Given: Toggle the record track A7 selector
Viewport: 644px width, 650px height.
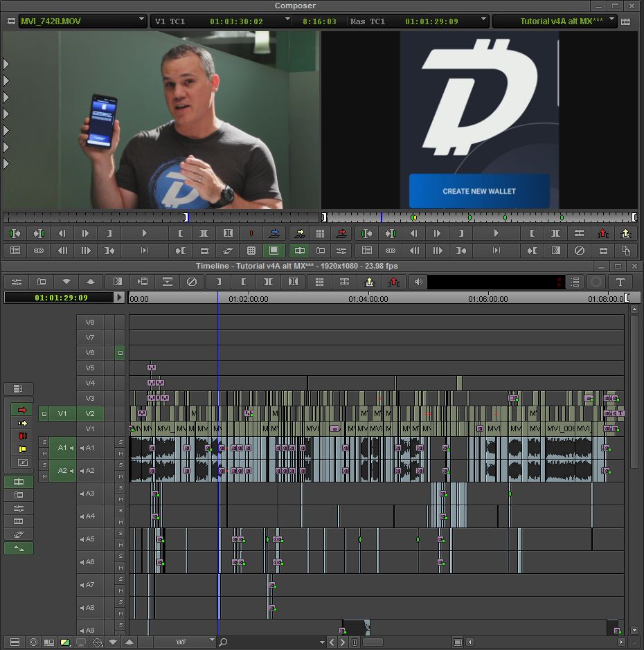Looking at the screenshot, I should [90, 584].
